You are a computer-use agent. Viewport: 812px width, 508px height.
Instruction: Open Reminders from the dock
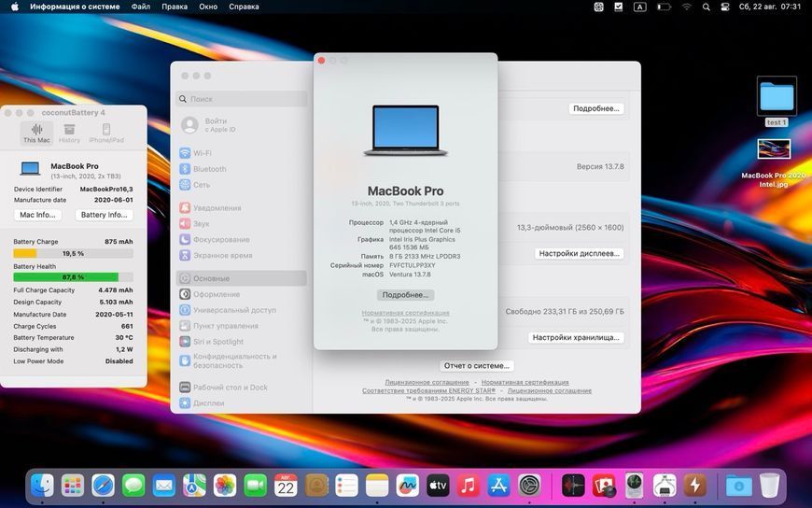coord(346,486)
